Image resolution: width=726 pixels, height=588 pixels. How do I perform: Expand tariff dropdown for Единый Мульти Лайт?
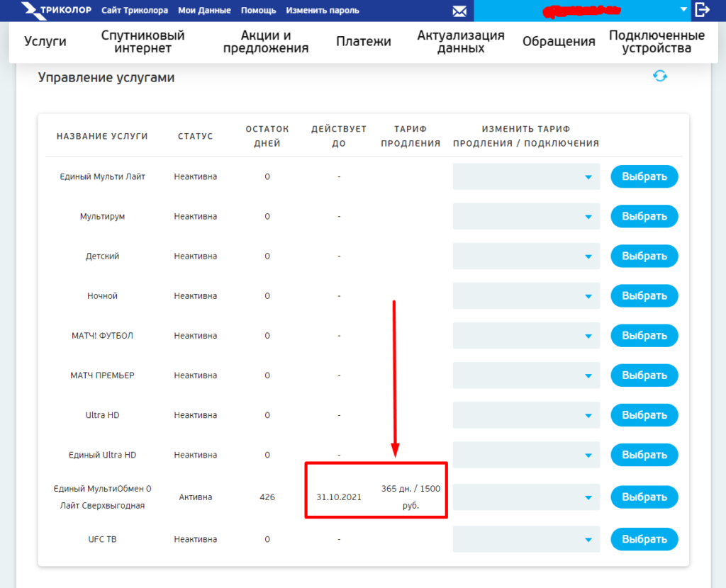point(526,176)
